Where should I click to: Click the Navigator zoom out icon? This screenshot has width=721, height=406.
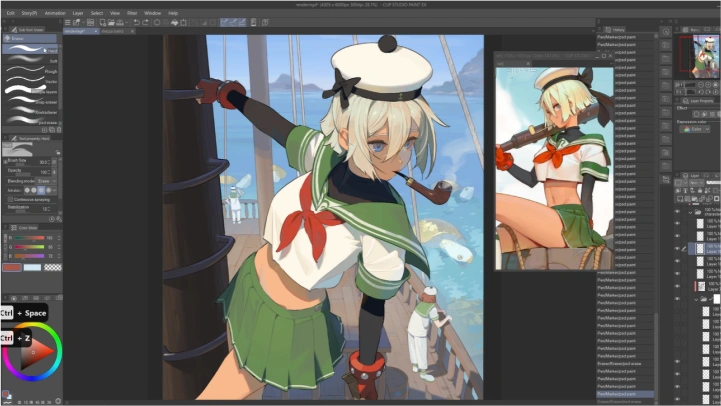700,85
